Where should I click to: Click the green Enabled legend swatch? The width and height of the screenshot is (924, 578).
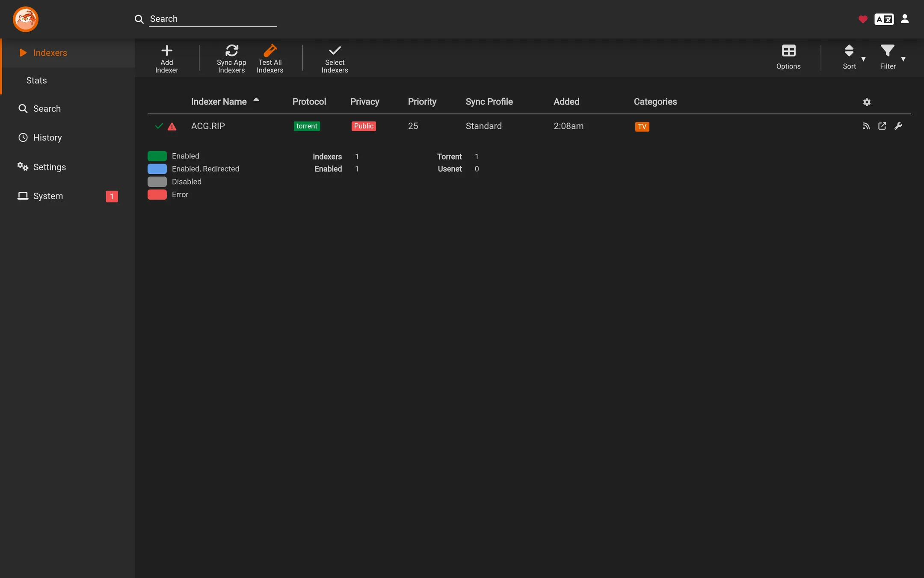(x=157, y=156)
